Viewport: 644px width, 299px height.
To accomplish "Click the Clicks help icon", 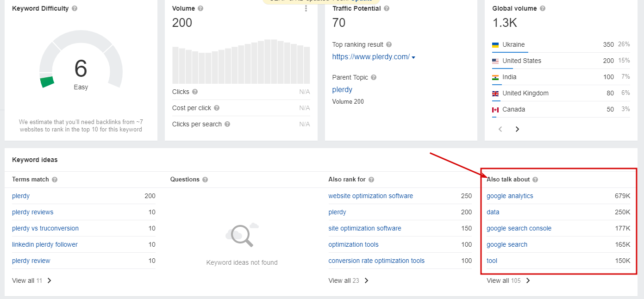I will (x=195, y=92).
